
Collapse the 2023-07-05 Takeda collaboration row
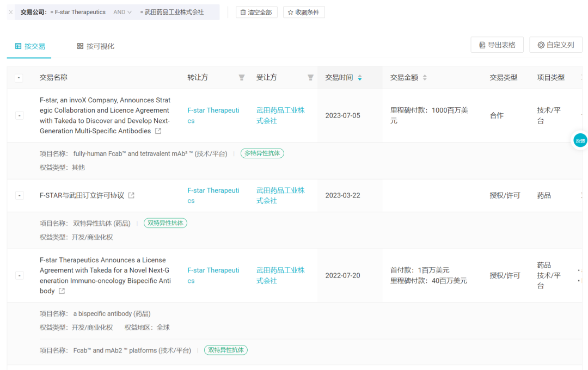coord(20,115)
